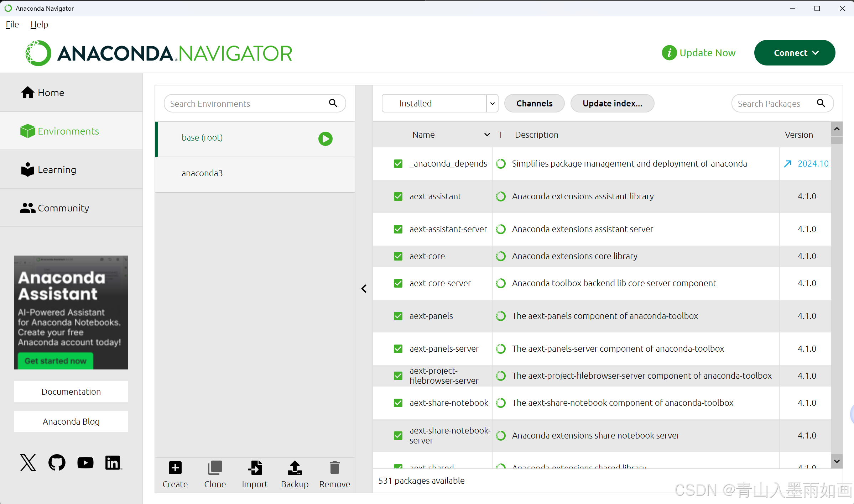Click the Create environment icon
Screen dimensions: 854x504
click(x=175, y=468)
